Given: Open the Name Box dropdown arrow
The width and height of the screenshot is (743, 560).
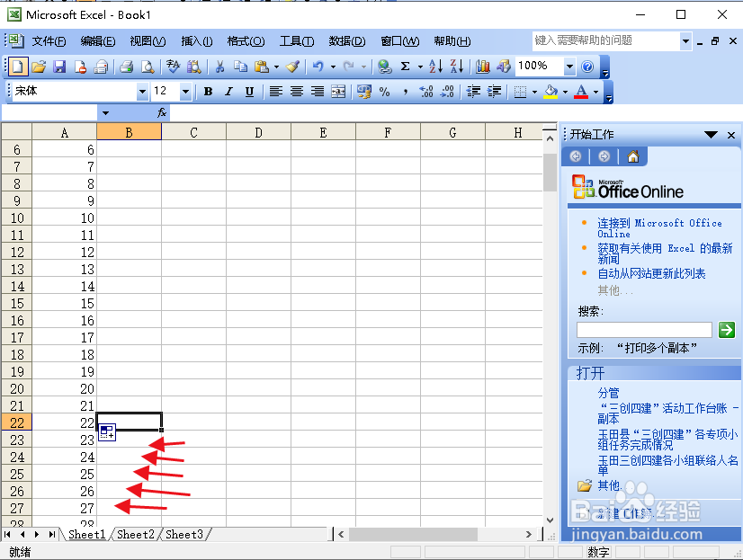Looking at the screenshot, I should pyautogui.click(x=105, y=113).
